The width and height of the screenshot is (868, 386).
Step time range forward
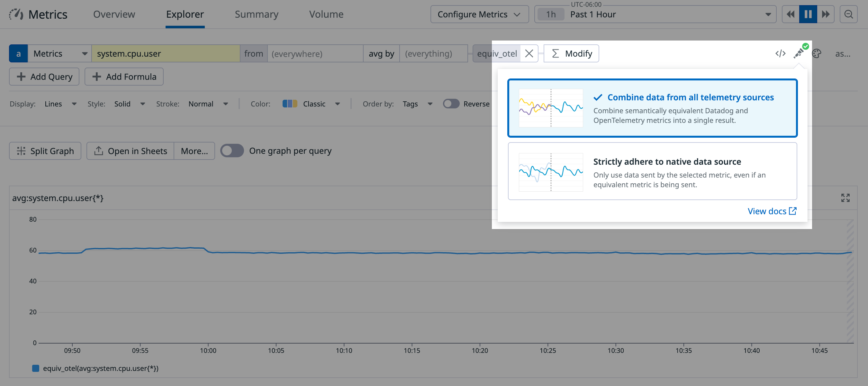coord(826,14)
